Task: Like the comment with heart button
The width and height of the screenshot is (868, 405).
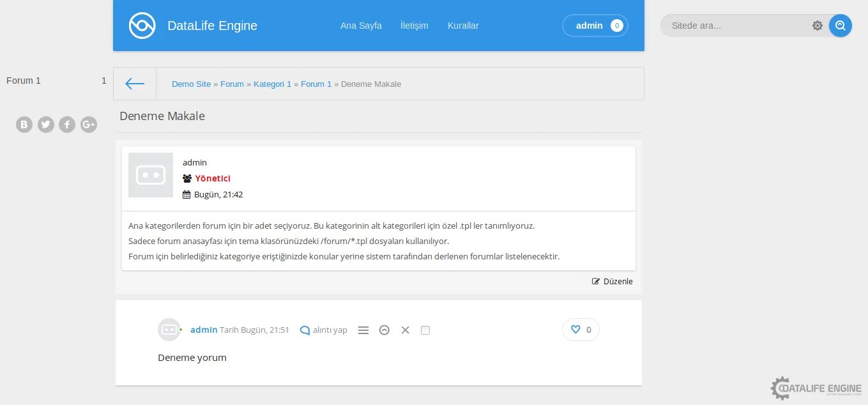Action: point(581,330)
